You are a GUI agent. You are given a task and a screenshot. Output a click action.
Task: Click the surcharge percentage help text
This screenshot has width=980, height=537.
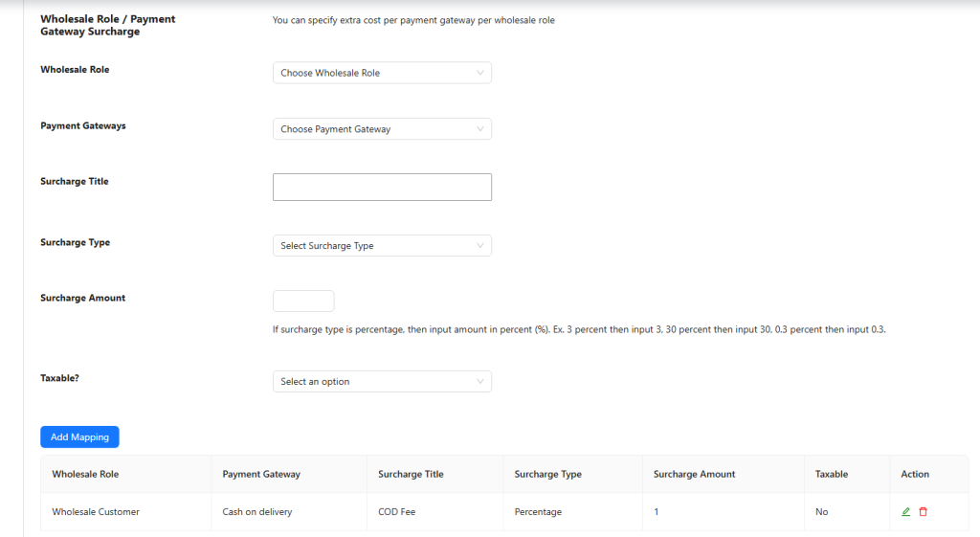coord(579,329)
